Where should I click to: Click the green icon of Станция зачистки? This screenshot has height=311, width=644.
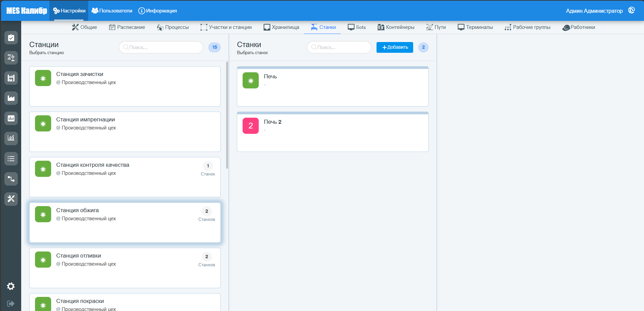click(43, 78)
